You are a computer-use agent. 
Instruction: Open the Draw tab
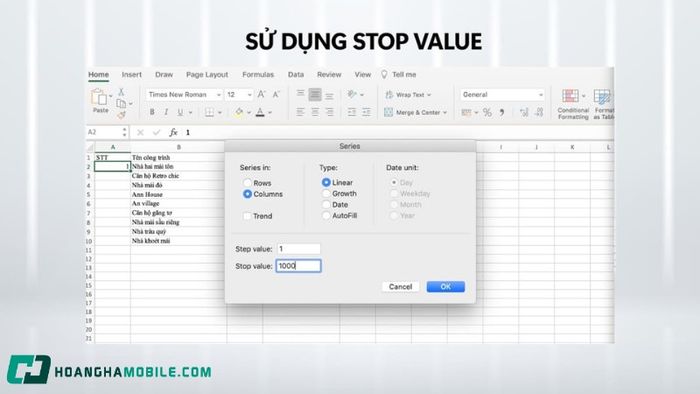pos(164,75)
